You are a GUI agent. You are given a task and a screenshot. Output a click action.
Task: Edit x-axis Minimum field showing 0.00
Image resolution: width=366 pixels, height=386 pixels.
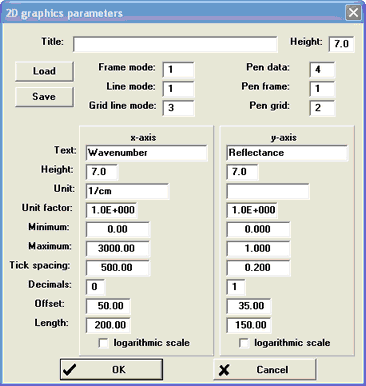pos(118,229)
